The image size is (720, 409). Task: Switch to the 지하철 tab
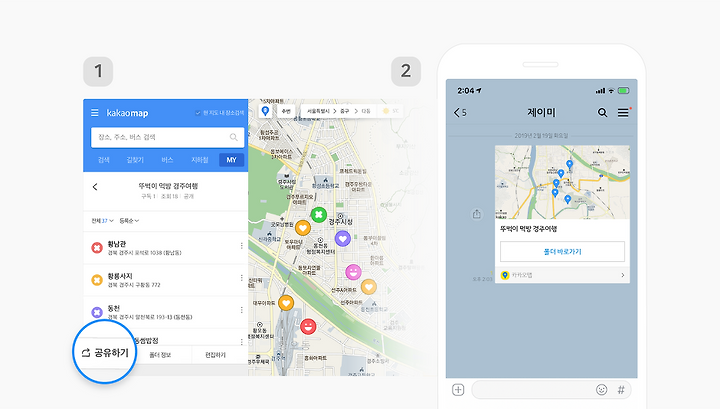(199, 160)
